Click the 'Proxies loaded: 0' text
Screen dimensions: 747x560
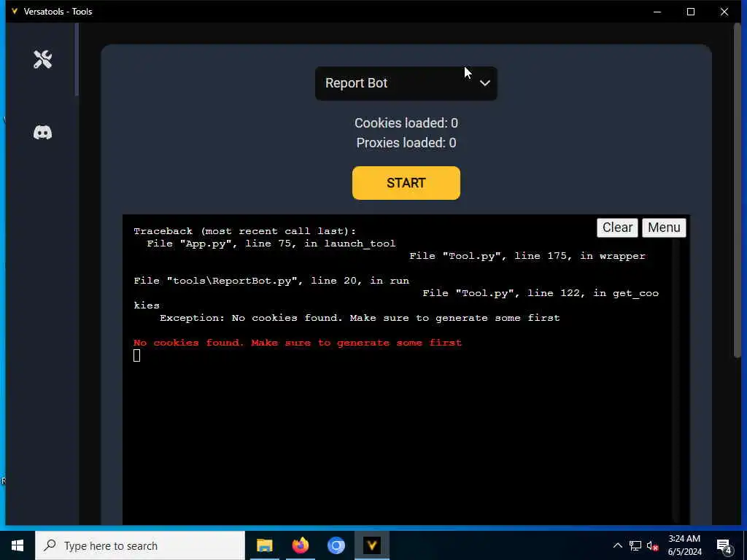point(406,143)
